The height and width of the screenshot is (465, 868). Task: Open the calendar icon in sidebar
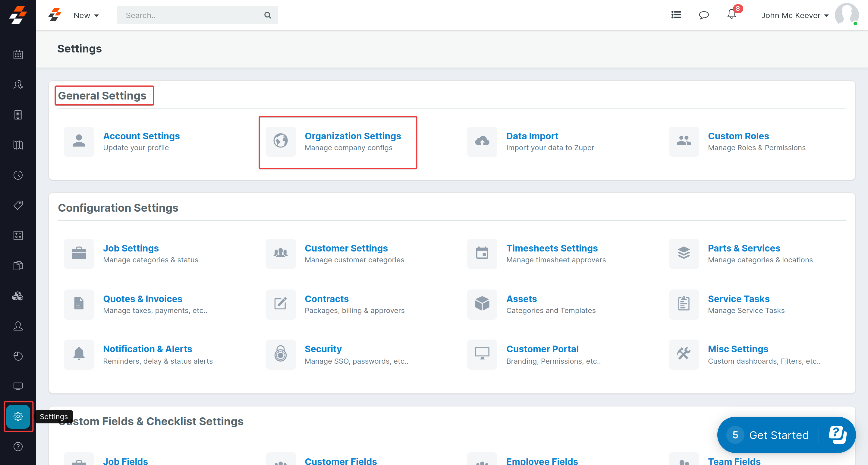pos(18,55)
